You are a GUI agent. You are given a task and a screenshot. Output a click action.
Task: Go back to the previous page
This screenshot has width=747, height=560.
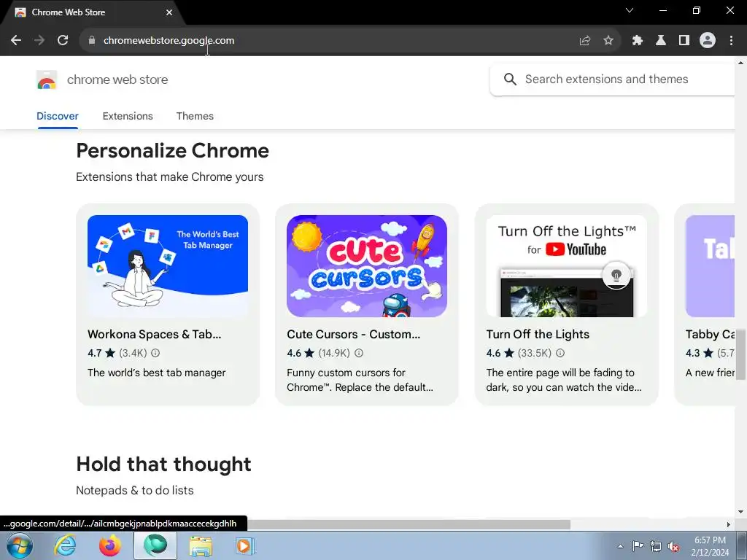coord(16,41)
